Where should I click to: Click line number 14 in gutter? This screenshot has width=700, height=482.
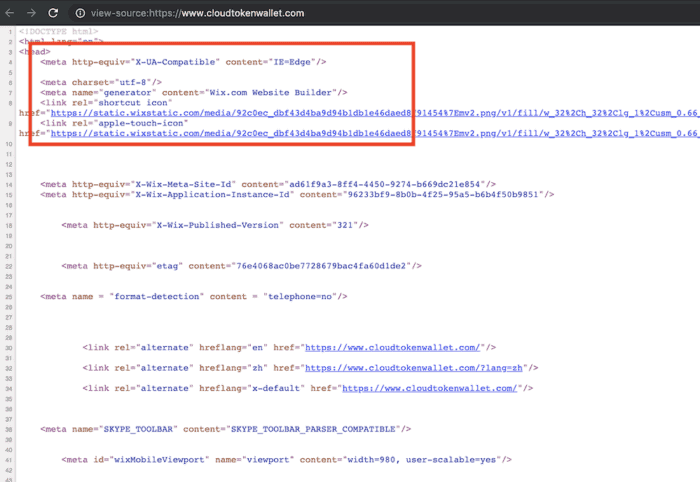point(9,185)
